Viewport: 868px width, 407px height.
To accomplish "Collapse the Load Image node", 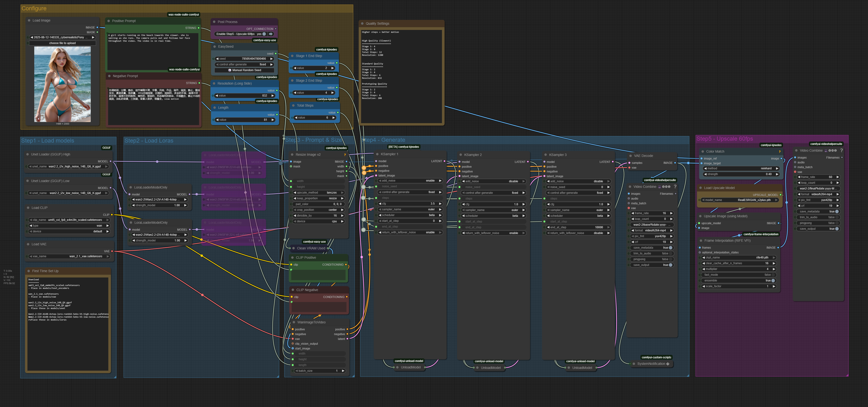I will click(29, 21).
